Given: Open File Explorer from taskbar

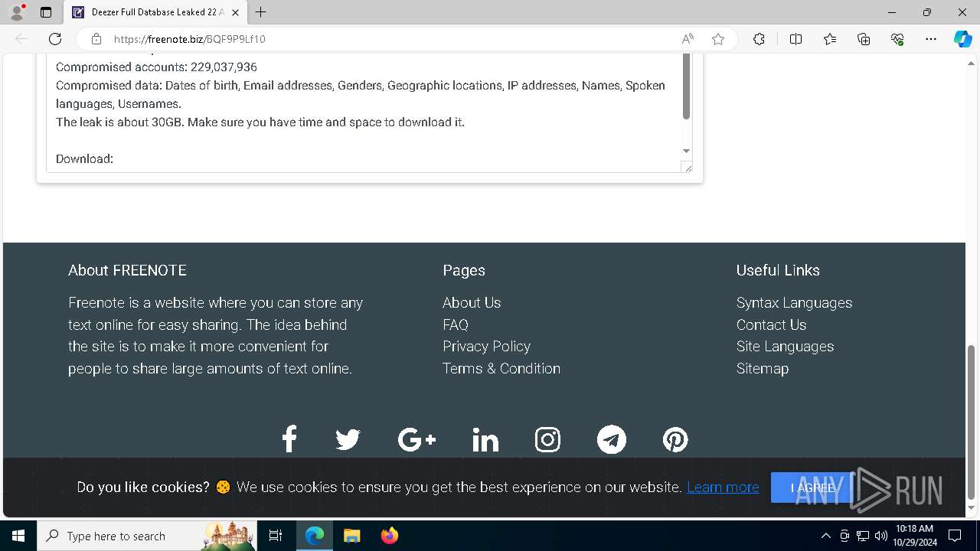Looking at the screenshot, I should pyautogui.click(x=351, y=536).
